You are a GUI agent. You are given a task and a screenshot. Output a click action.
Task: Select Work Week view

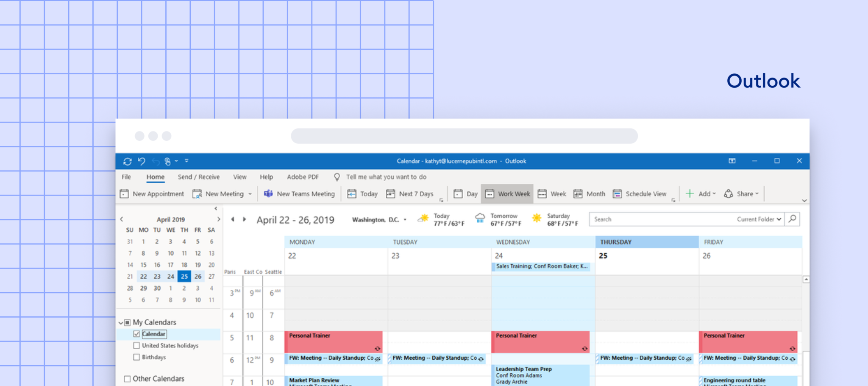pos(507,194)
